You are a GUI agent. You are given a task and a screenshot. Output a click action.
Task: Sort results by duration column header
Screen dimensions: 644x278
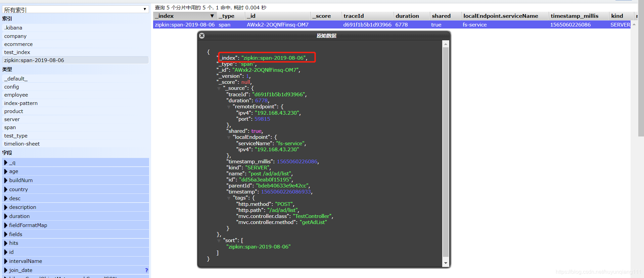(x=412, y=16)
